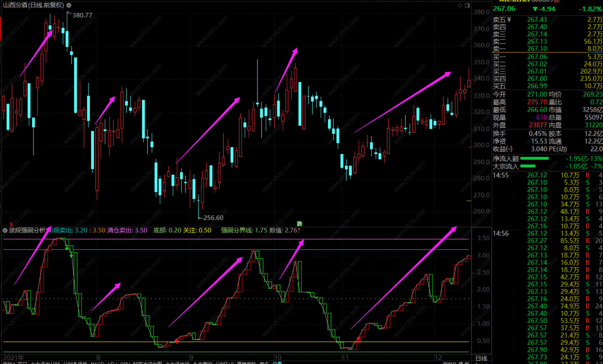Open dropdown next to 山西汾酒 chart title
The width and height of the screenshot is (603, 364).
69,5
